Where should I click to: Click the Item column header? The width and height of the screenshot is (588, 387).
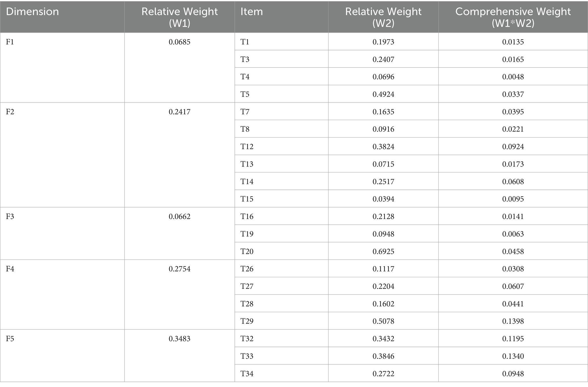pyautogui.click(x=252, y=12)
